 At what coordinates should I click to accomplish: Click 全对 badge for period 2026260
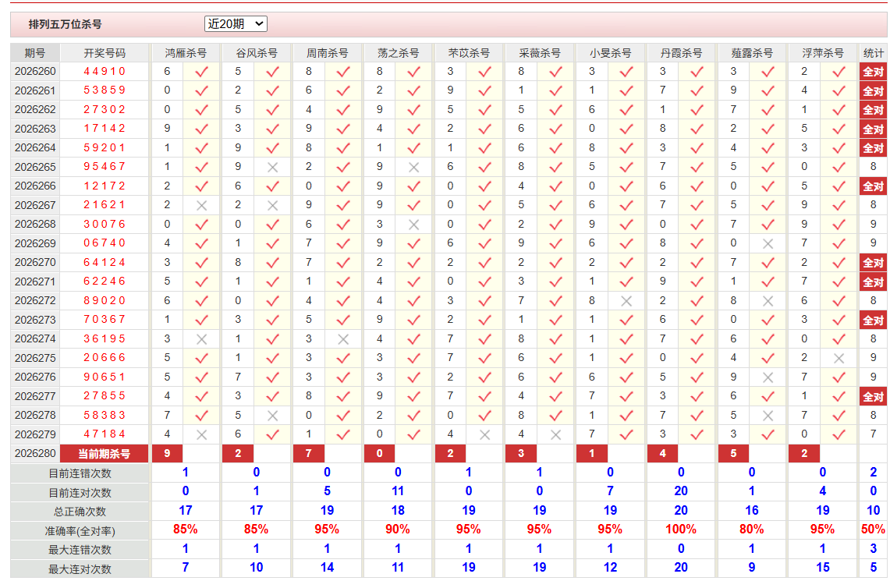tap(873, 72)
